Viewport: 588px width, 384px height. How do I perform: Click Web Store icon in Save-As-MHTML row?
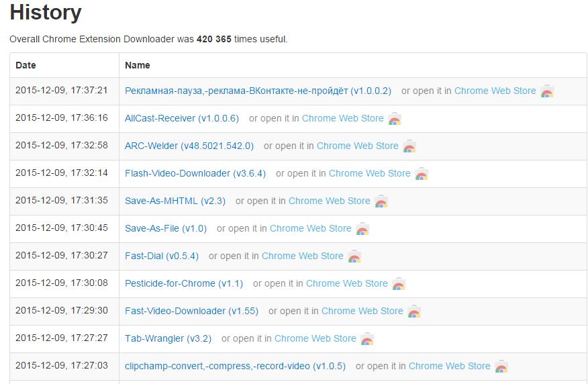pos(381,201)
